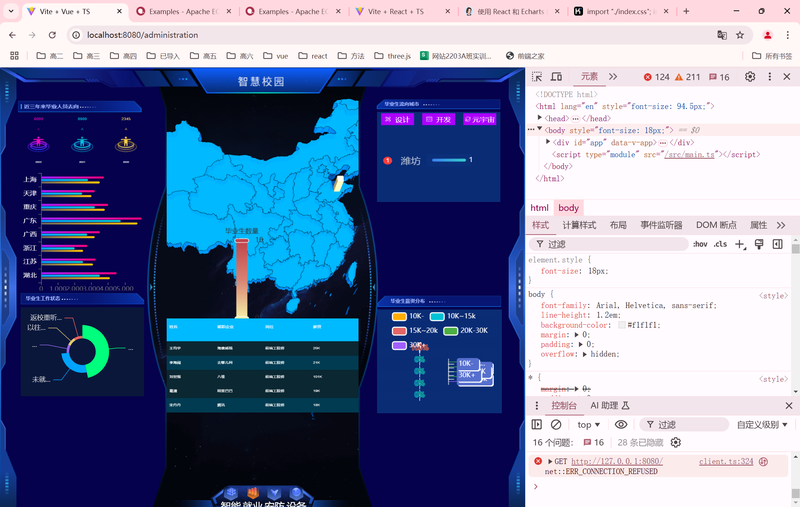This screenshot has width=800, height=507.
Task: Click the localhost:8080 address bar
Action: point(398,35)
